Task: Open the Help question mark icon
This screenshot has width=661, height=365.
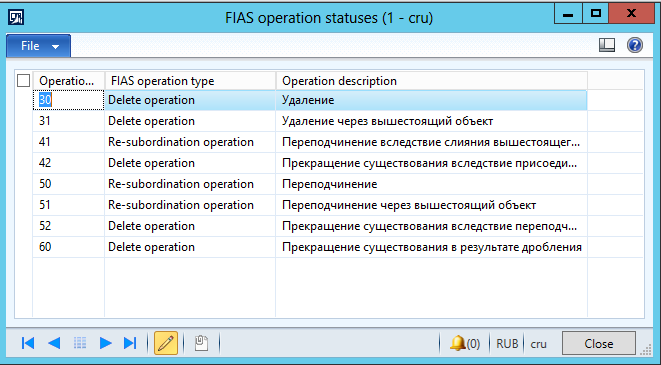Action: [x=634, y=45]
